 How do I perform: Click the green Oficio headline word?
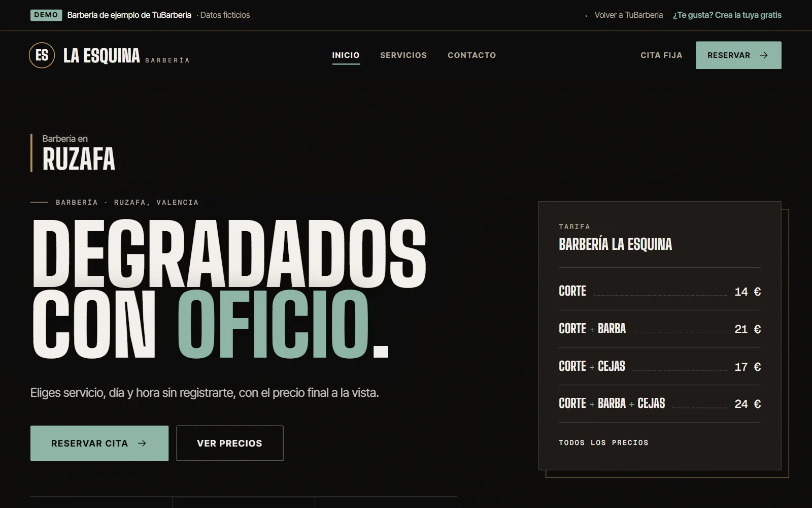click(273, 324)
